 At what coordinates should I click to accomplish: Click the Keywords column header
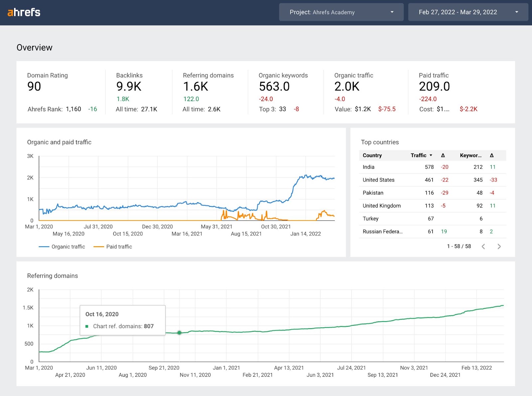(471, 155)
